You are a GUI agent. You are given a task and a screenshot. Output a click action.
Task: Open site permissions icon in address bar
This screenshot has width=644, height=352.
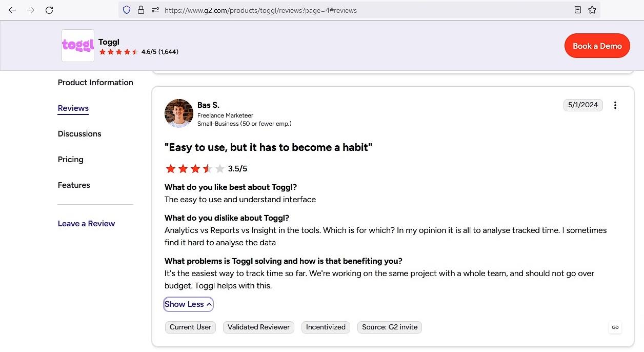155,10
